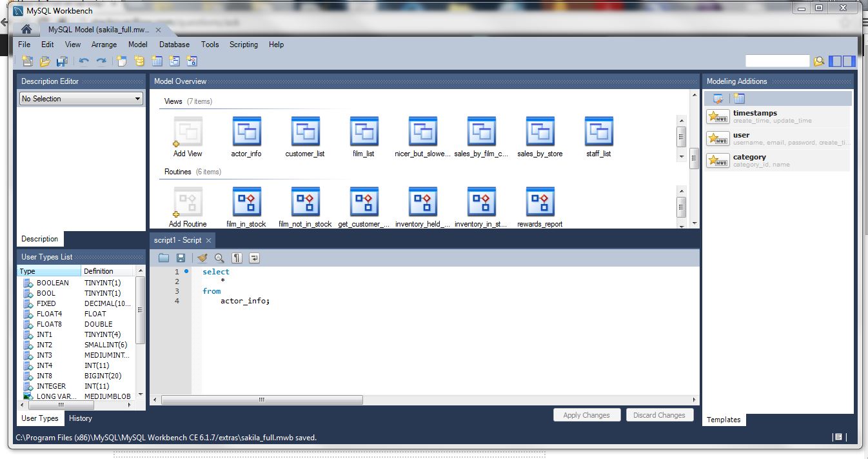The image size is (868, 459).
Task: Toggle word wrap in script editor
Action: 254,258
